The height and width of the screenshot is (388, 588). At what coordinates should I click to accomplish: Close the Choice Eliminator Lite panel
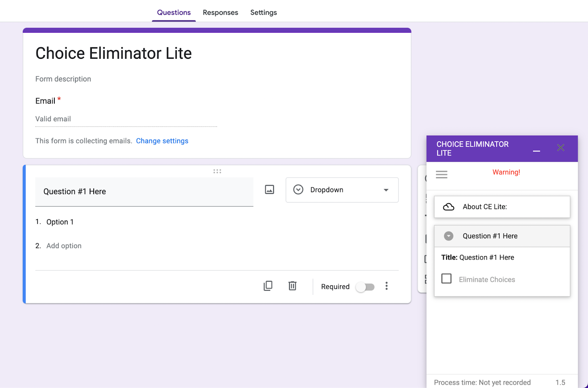tap(560, 148)
